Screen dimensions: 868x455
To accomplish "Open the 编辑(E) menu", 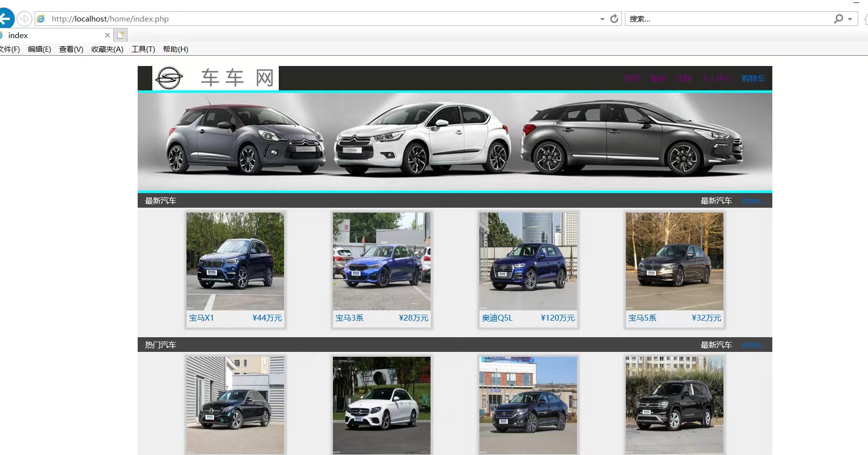I will (40, 49).
